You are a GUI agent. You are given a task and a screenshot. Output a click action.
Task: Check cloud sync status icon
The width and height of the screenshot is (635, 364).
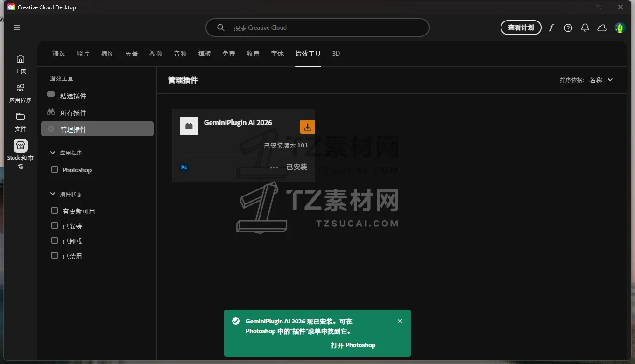point(602,28)
